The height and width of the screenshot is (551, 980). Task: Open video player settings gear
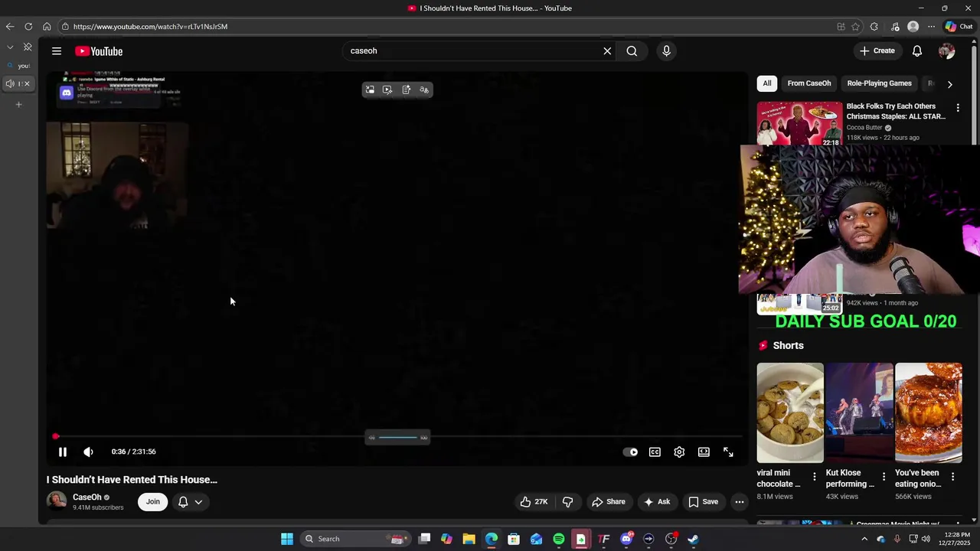point(679,452)
